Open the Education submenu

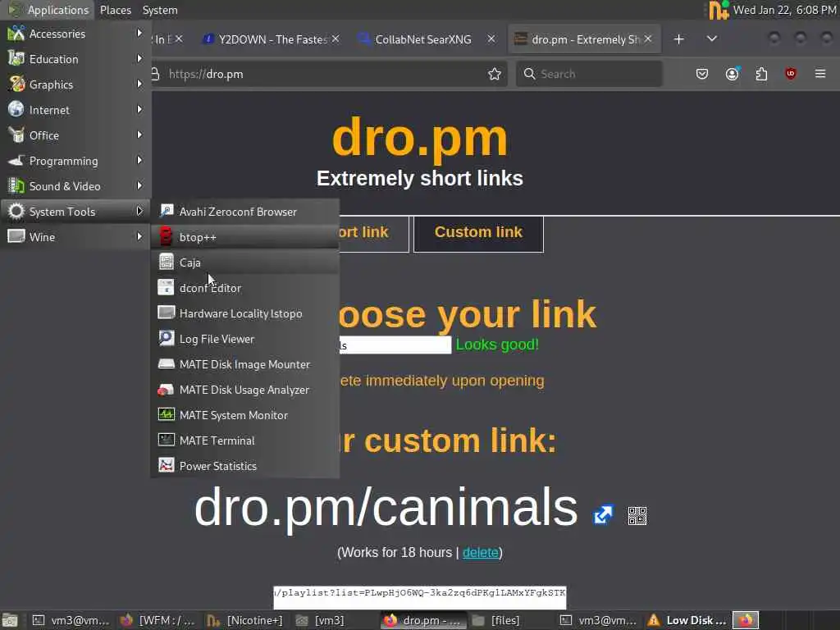(75, 59)
